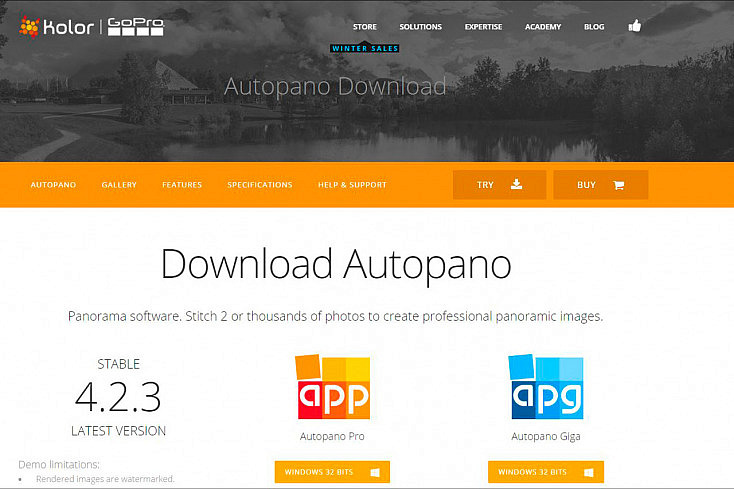Select the Autopano tab in orange bar
This screenshot has width=734, height=489.
pyautogui.click(x=53, y=185)
